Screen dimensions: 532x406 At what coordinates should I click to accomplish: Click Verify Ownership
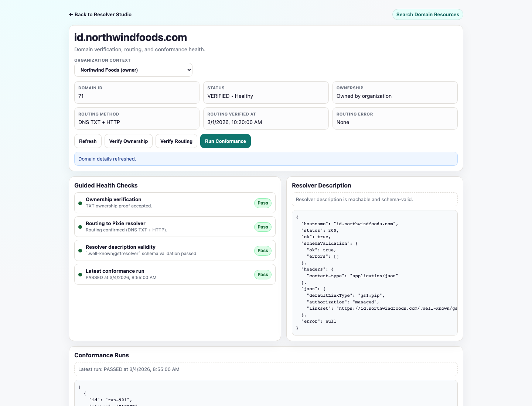click(128, 141)
